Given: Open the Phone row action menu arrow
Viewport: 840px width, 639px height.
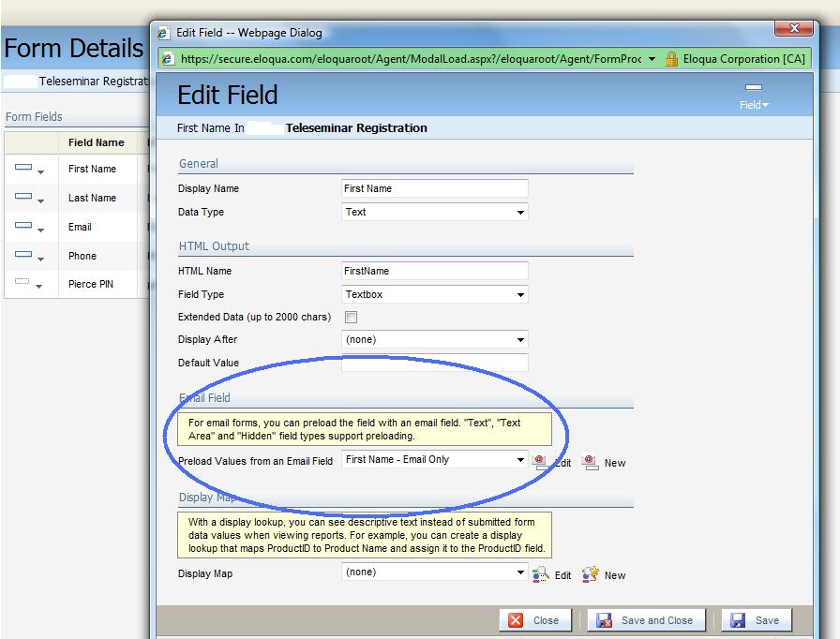Looking at the screenshot, I should tap(40, 259).
